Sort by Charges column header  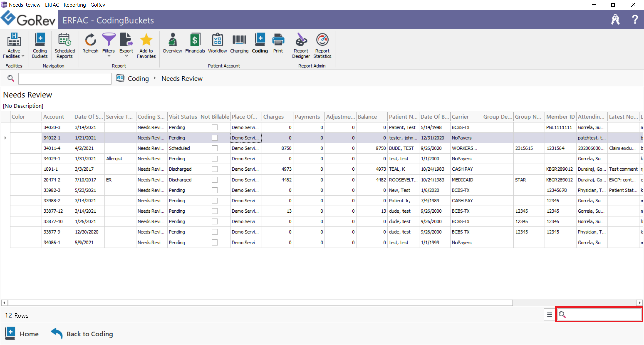277,117
